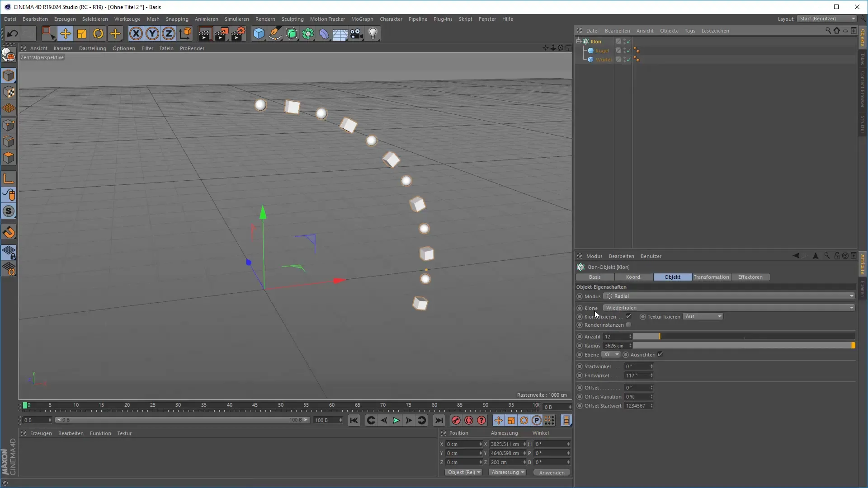Toggle Ausrichten checkbox

click(x=660, y=354)
